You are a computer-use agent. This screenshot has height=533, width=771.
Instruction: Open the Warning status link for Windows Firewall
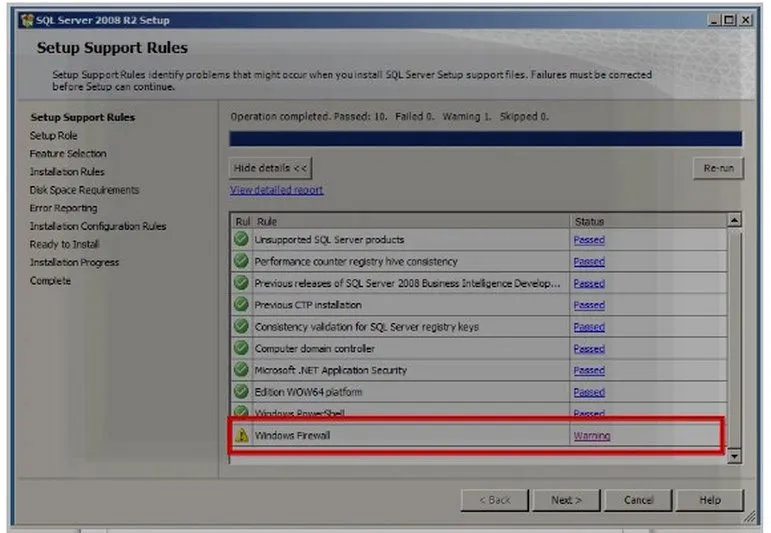pos(592,436)
